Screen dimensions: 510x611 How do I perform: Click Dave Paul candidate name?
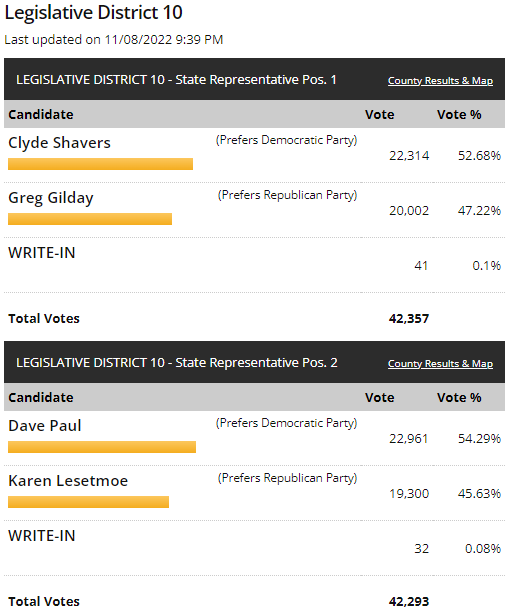pos(45,426)
